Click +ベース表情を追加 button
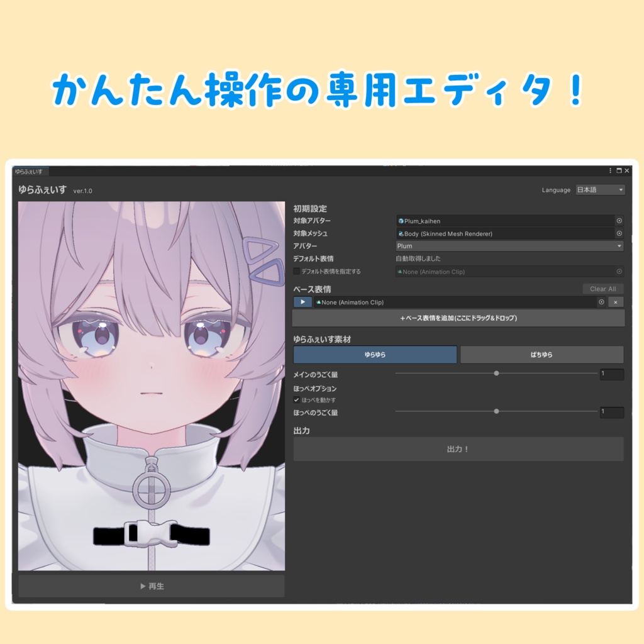Image resolution: width=644 pixels, height=644 pixels. pyautogui.click(x=458, y=318)
